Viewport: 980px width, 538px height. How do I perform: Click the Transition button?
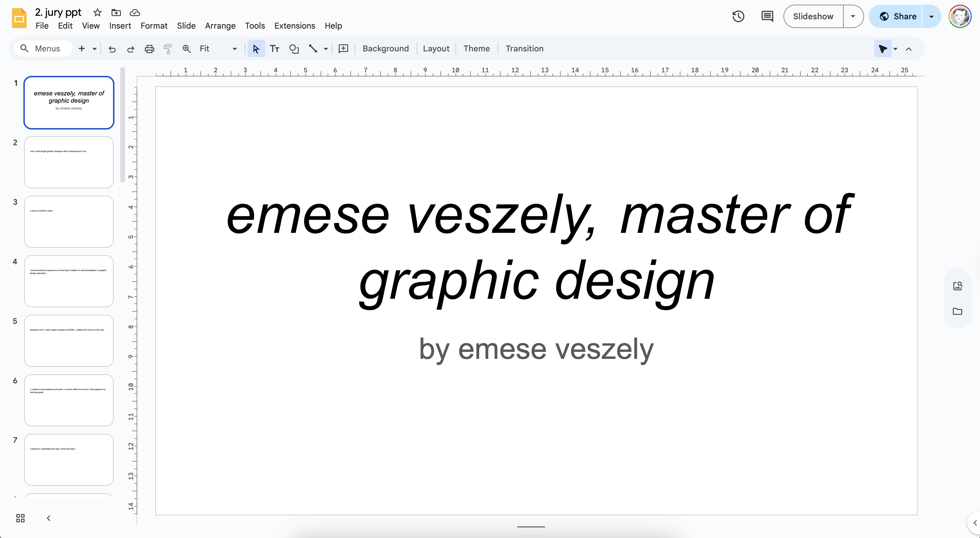point(524,49)
